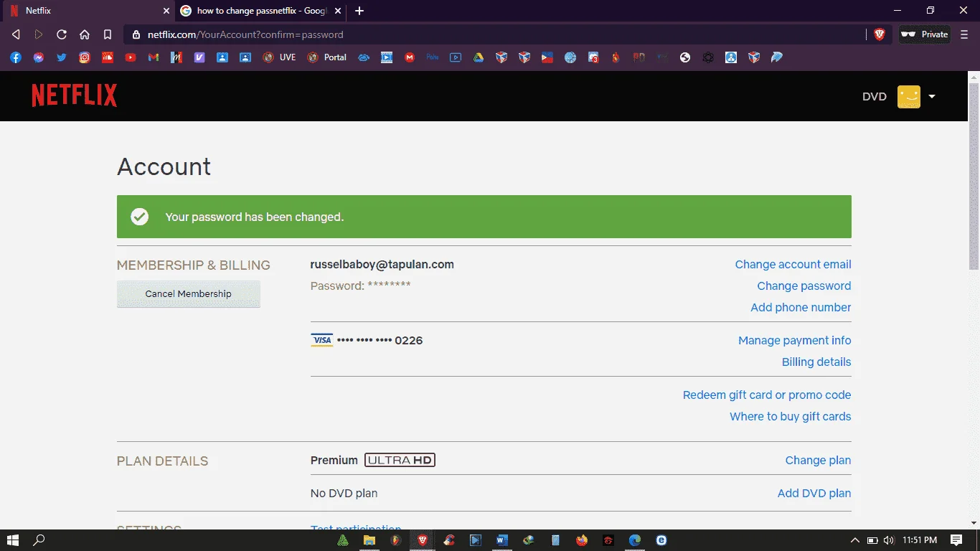Open the DVD link in Netflix header
Image resolution: width=980 pixels, height=551 pixels.
(x=875, y=97)
